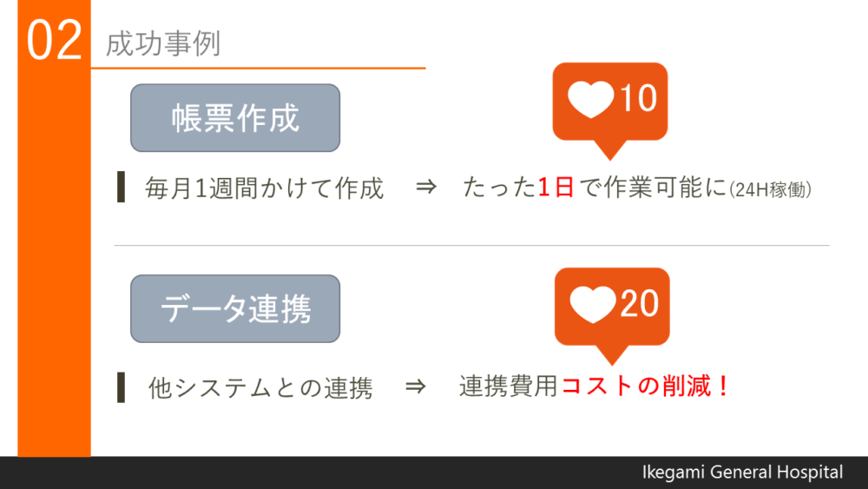Click the heart icon beside 20
Image resolution: width=868 pixels, height=489 pixels.
pyautogui.click(x=593, y=305)
